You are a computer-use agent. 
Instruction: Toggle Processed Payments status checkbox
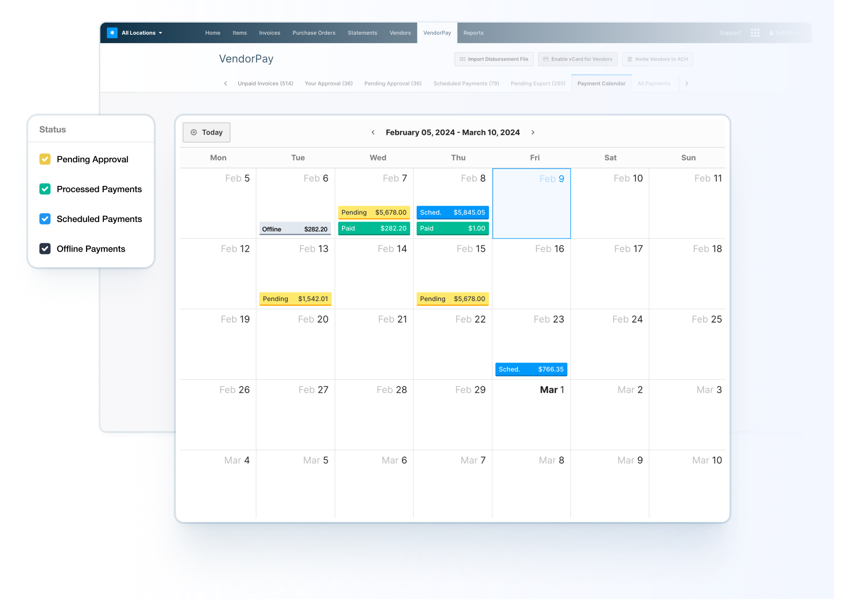45,189
